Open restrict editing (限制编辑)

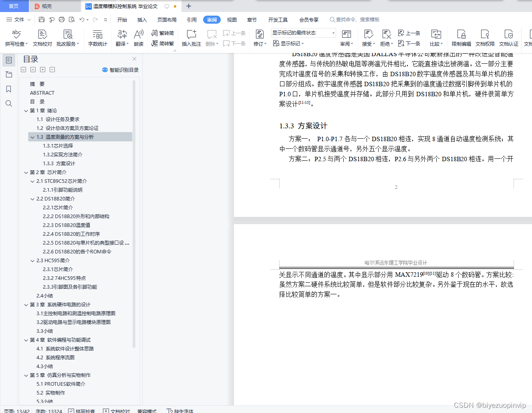pyautogui.click(x=461, y=38)
